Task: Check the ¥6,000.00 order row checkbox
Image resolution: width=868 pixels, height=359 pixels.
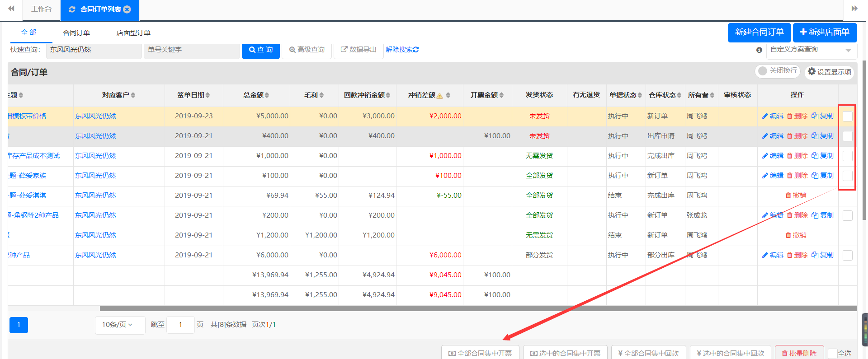Action: tap(848, 255)
